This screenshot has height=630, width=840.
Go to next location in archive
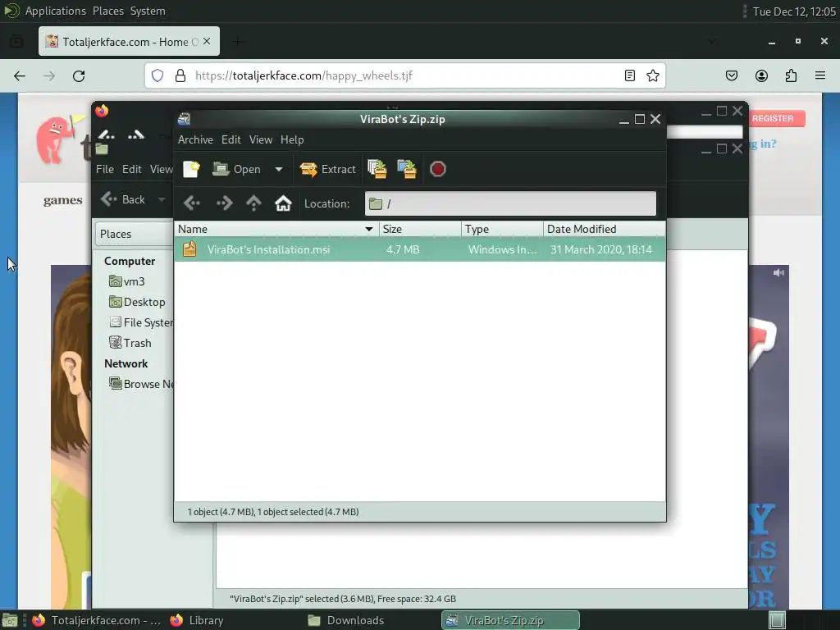coord(224,203)
